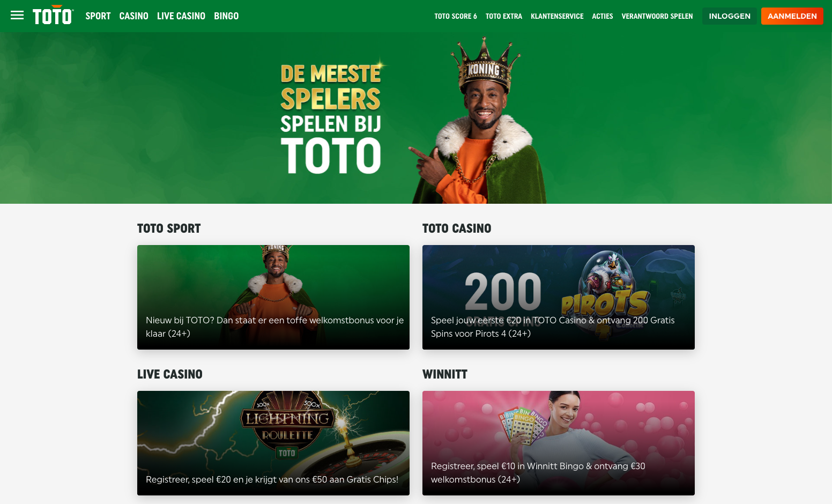Open the Pirots 4 free spins card
The height and width of the screenshot is (504, 832).
[x=559, y=297]
